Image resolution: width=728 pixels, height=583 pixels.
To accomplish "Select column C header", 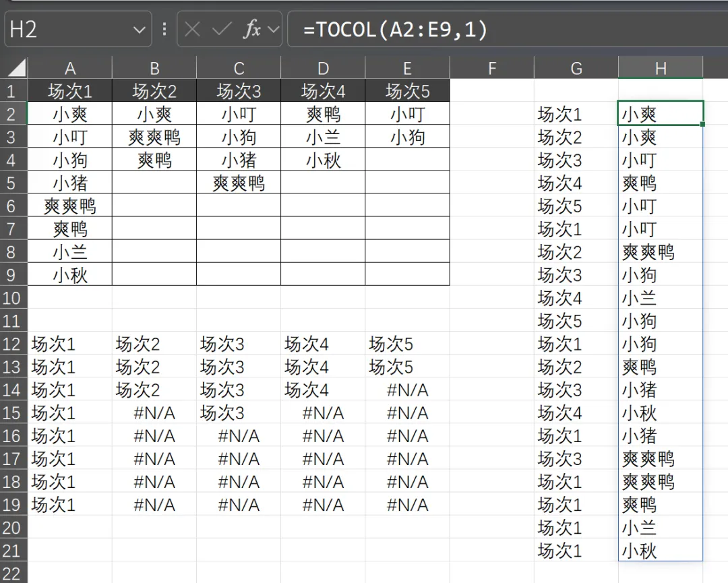I will coord(239,68).
